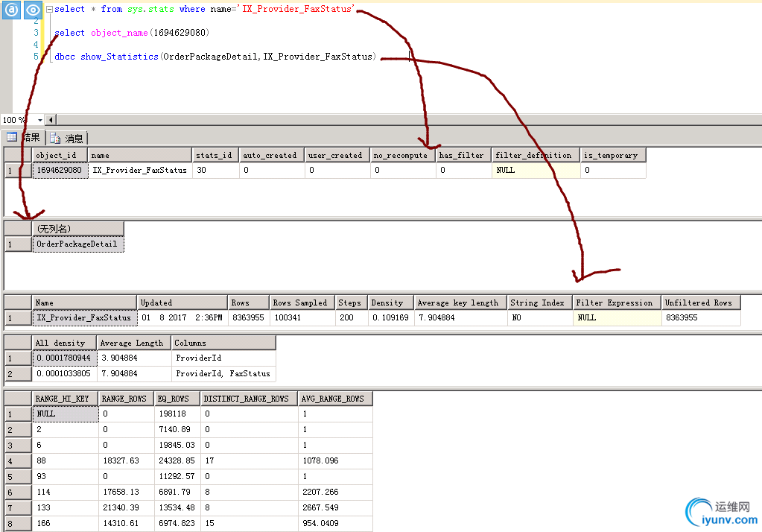This screenshot has width=762, height=532.
Task: Click the stats_id column header
Action: (215, 155)
